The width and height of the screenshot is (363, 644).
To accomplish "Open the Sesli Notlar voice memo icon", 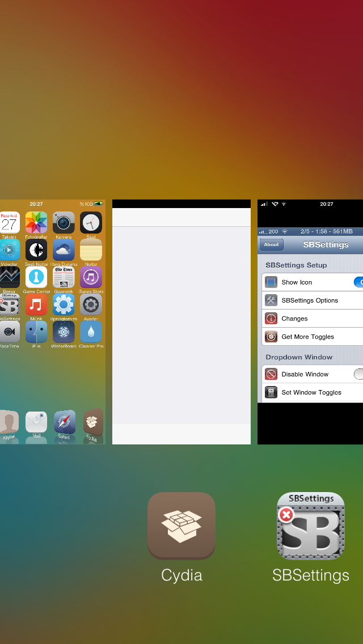I will coord(36,249).
